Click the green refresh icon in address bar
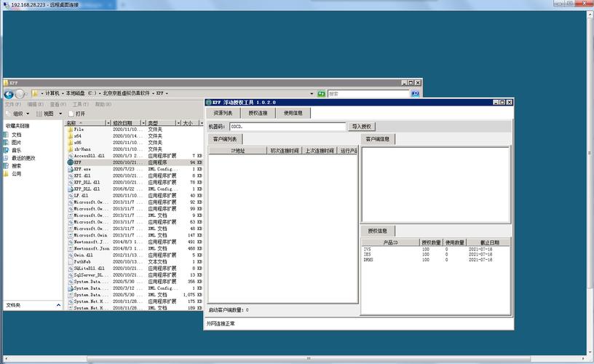The image size is (594, 364). pos(321,94)
